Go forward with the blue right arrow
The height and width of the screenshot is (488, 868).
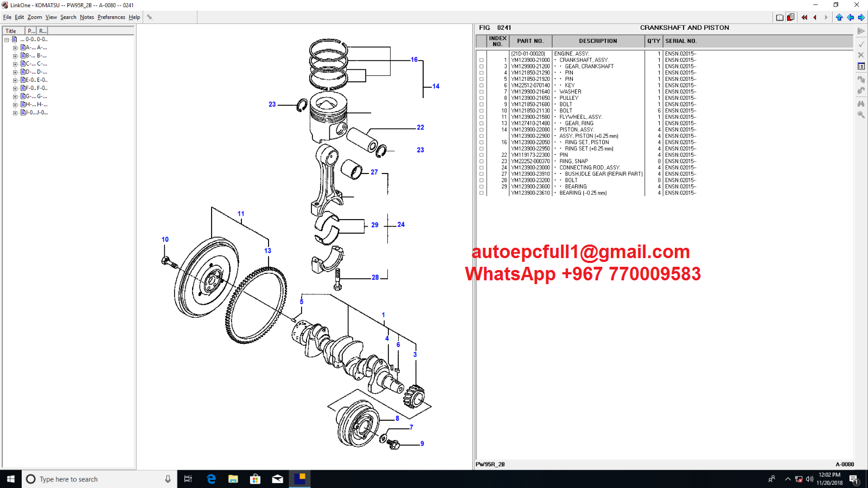click(861, 17)
